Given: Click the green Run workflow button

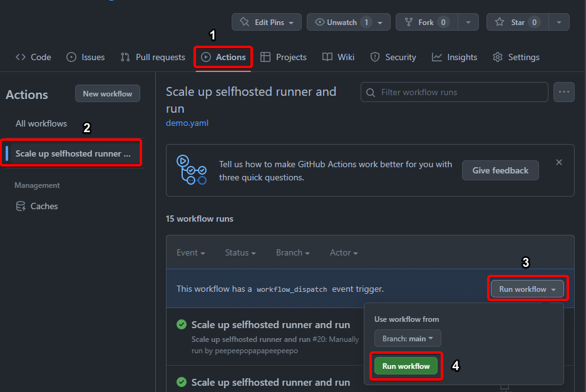Looking at the screenshot, I should (406, 366).
